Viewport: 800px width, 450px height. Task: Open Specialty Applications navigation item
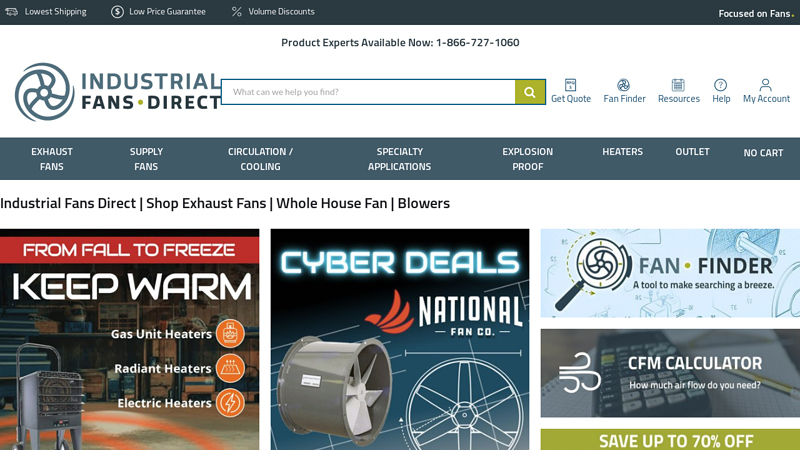[399, 159]
